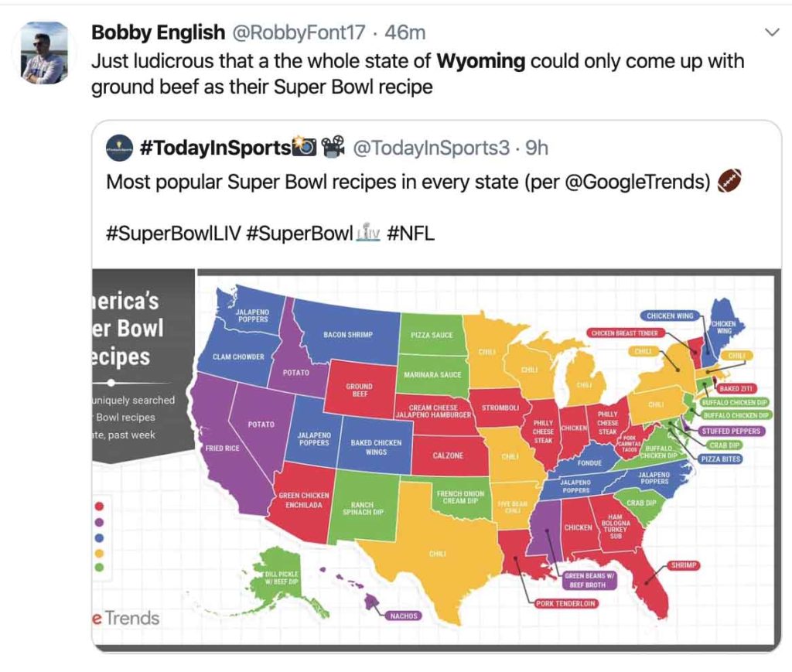This screenshot has width=792, height=672.
Task: Click Wyoming's Ground Beef state on map
Action: (360, 387)
